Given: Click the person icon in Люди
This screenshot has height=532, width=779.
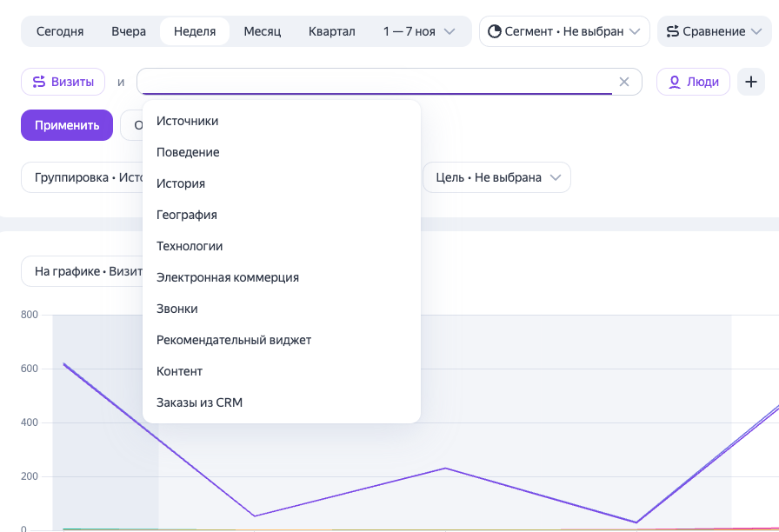Looking at the screenshot, I should (674, 82).
